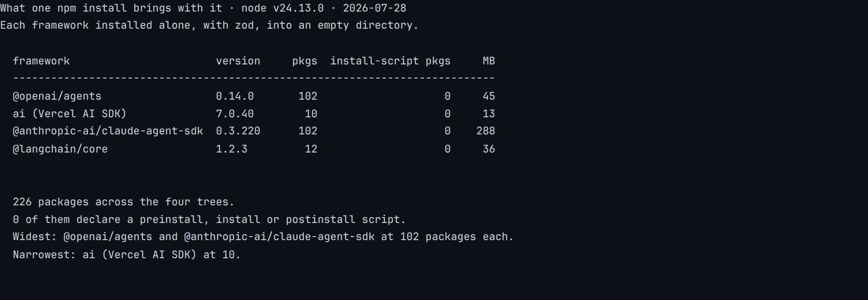Click the '0 of them declare a preinstall' line
Image resolution: width=868 pixels, height=300 pixels.
coord(209,219)
